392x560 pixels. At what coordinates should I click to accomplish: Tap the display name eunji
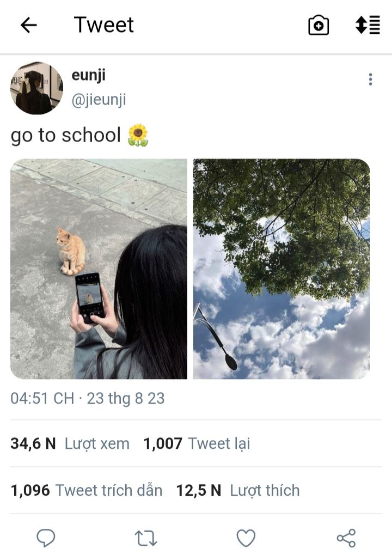[89, 75]
